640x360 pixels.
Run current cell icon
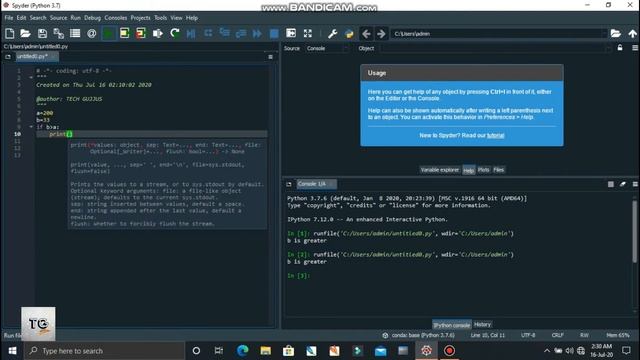tap(124, 33)
